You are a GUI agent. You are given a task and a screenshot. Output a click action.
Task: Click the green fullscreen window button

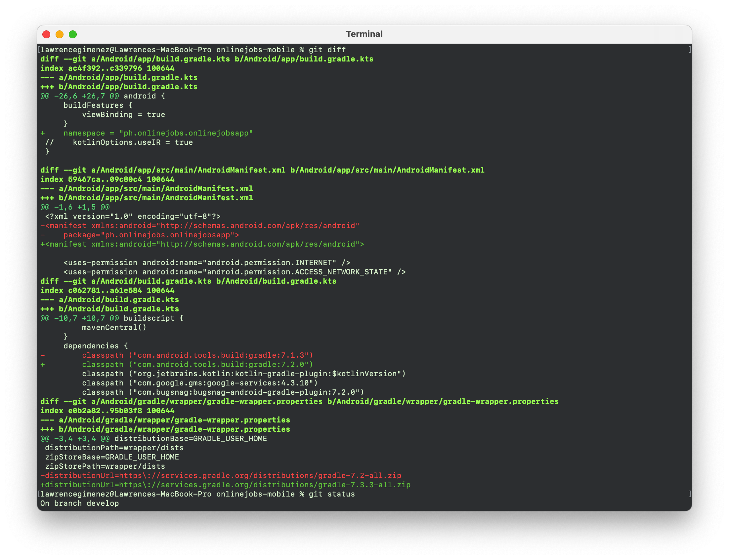coord(73,34)
